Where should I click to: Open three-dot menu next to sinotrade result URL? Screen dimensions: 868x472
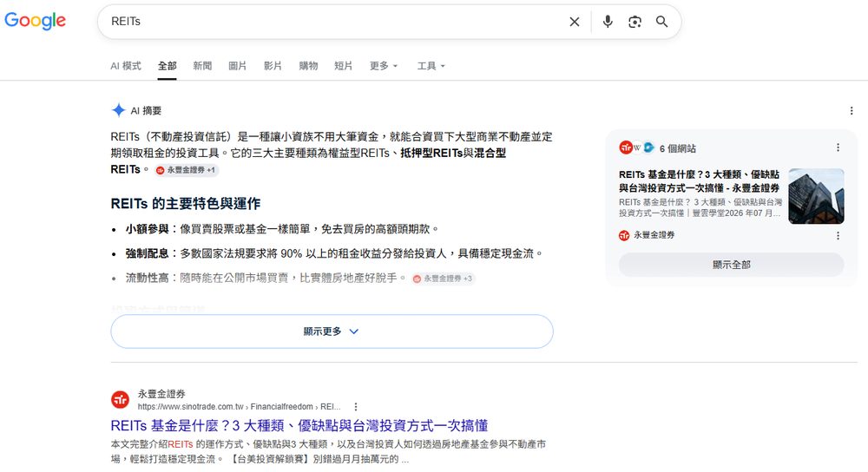(356, 407)
